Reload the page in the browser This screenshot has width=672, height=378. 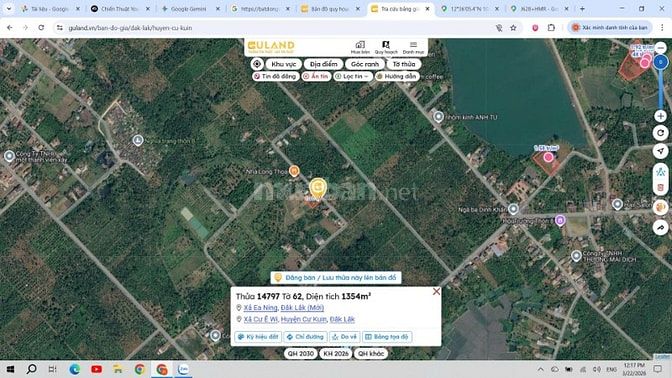point(41,27)
